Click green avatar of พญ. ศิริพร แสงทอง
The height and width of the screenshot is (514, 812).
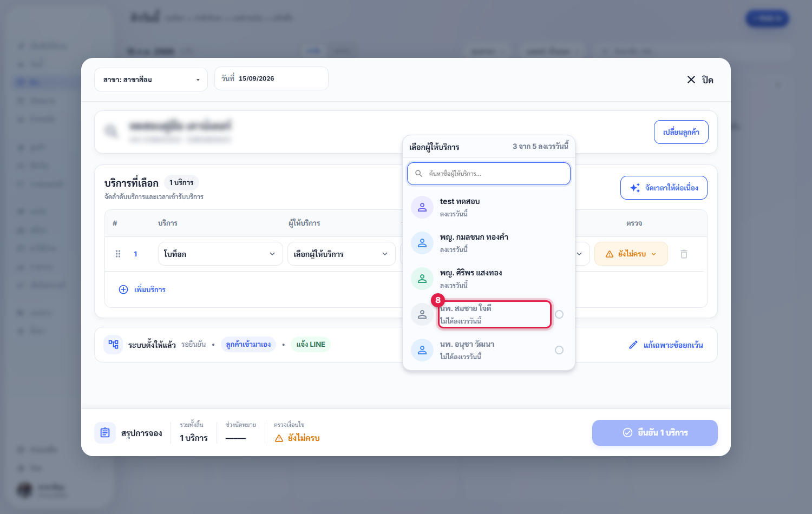(x=422, y=279)
